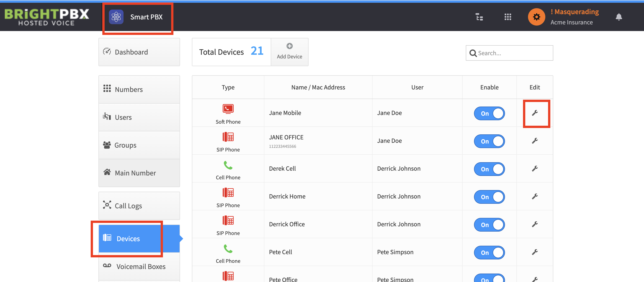Edit JANE OFFICE with wrench icon

pos(534,141)
